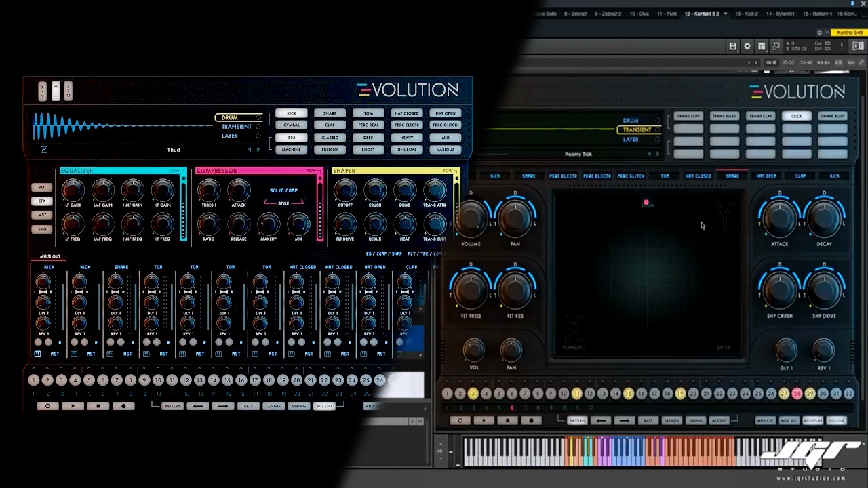Click the Kontakt save disk icon
868x488 pixels.
click(x=733, y=46)
